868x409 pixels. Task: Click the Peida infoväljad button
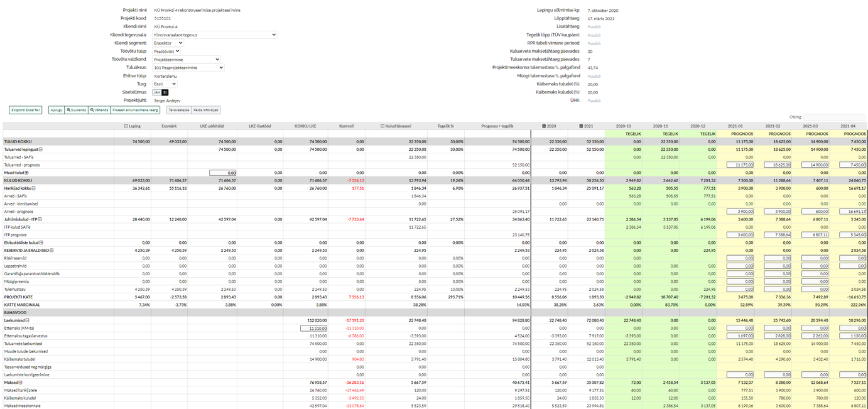click(x=205, y=110)
